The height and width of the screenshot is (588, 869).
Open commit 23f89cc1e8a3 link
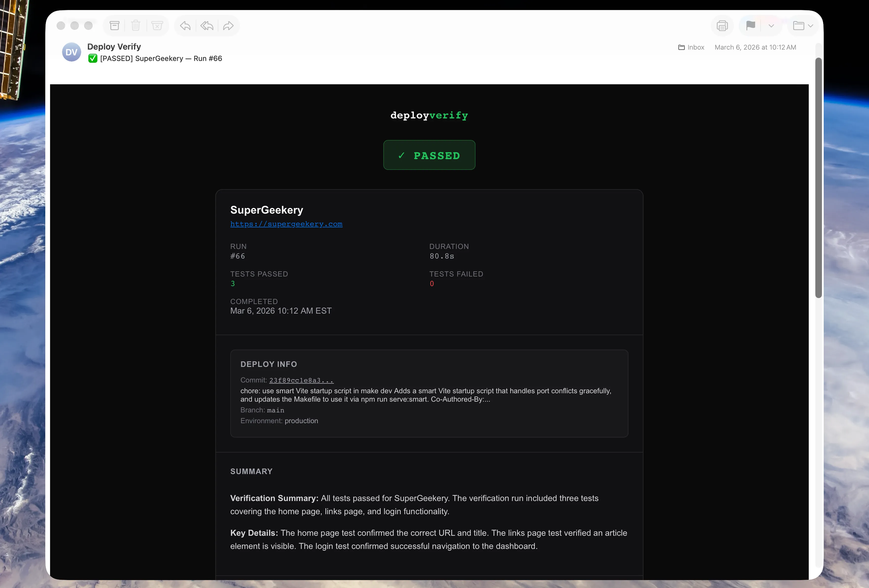(x=301, y=380)
